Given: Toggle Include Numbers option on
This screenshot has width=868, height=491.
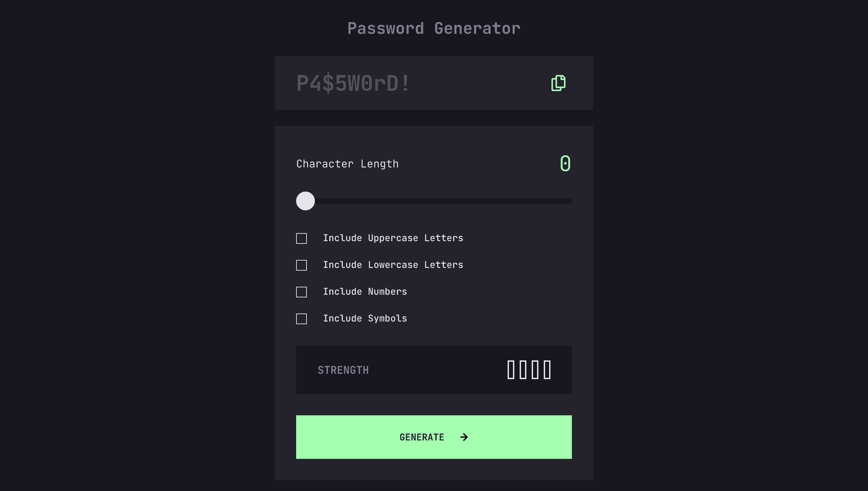Looking at the screenshot, I should click(301, 292).
